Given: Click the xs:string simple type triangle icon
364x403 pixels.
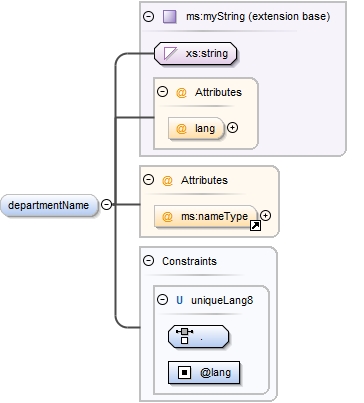Looking at the screenshot, I should [170, 53].
